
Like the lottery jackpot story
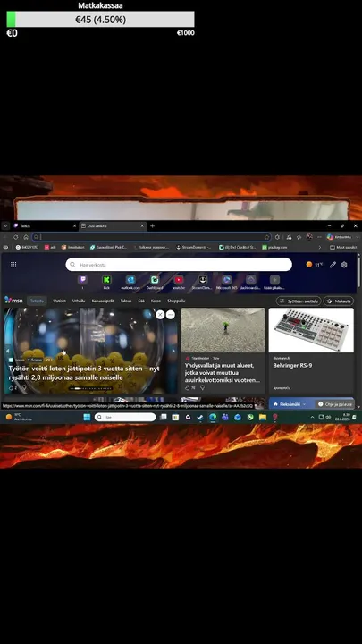[x=11, y=387]
